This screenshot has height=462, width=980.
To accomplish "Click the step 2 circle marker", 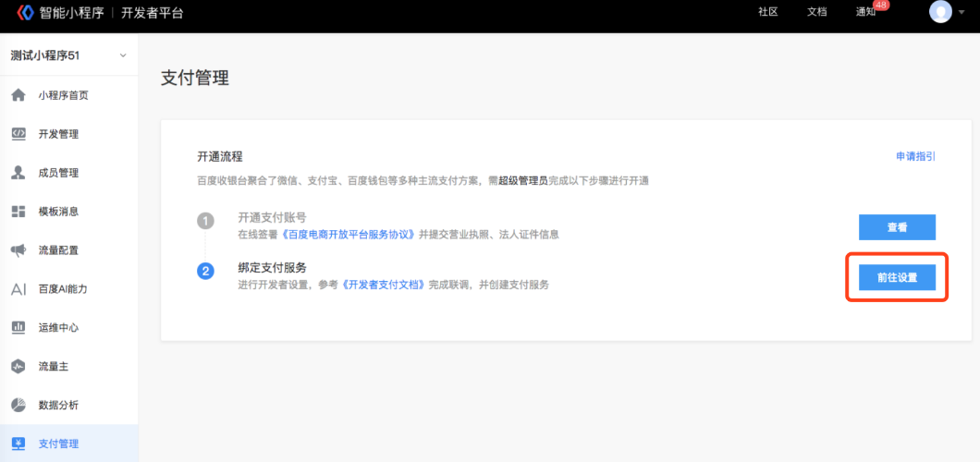I will [x=205, y=272].
